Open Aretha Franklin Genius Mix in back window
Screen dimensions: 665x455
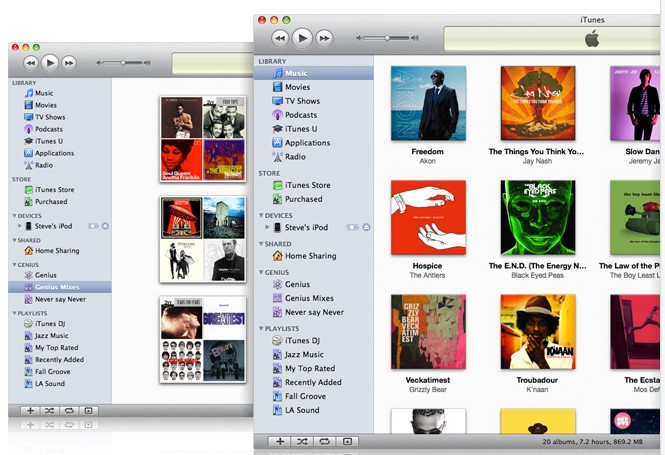tap(203, 139)
